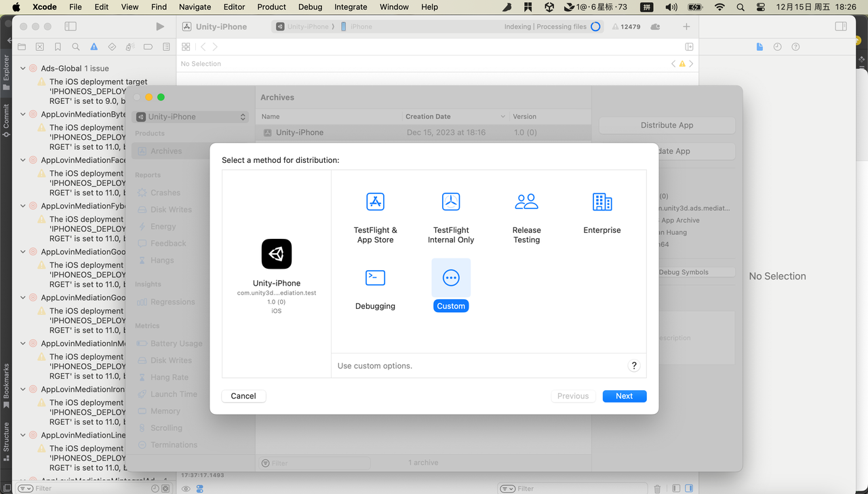Select TestFlight & App Store distribution method
The image size is (868, 494).
click(x=375, y=218)
